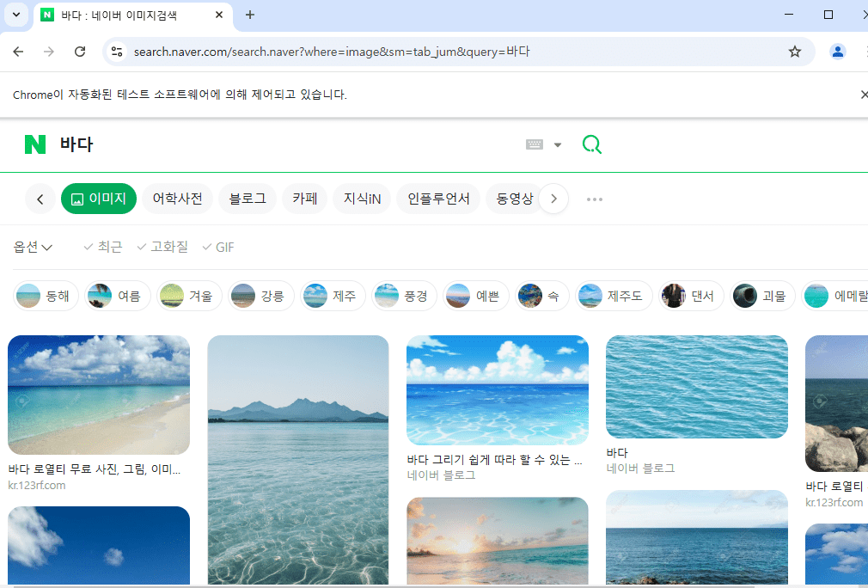Open the 바다 title under rippling water image
The image size is (868, 588).
click(617, 453)
